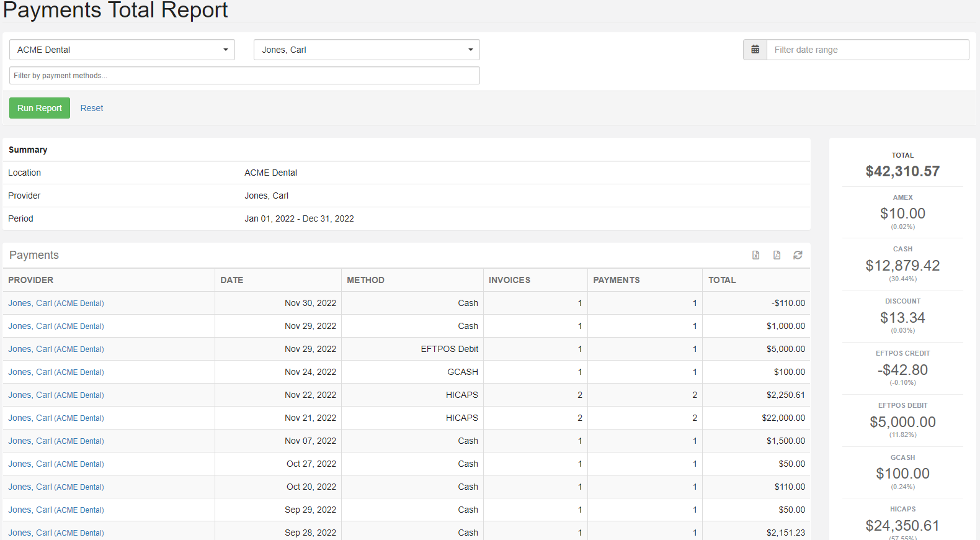Click the TOTAL column header
Viewport: 980px width, 540px height.
pyautogui.click(x=722, y=280)
